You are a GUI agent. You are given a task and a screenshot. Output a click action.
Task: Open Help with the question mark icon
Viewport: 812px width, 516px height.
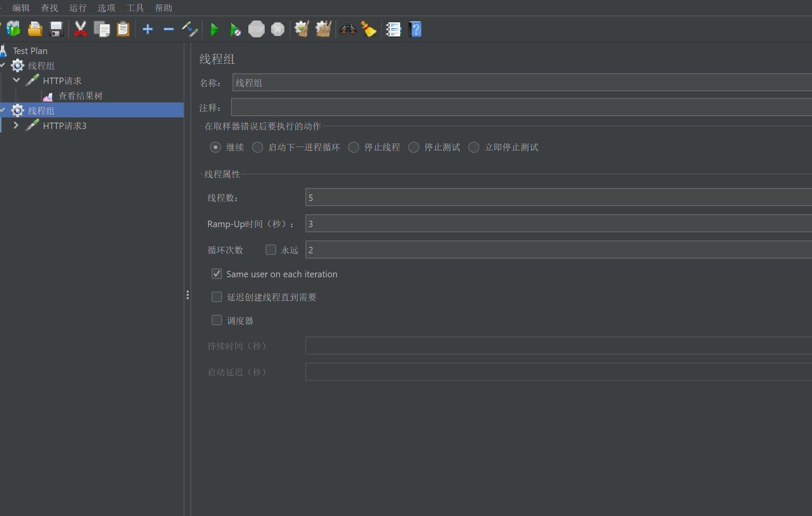(415, 29)
